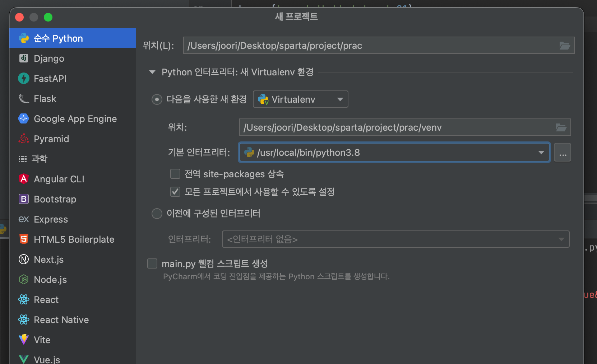Click the green zoom window button
This screenshot has width=597, height=364.
(x=48, y=17)
